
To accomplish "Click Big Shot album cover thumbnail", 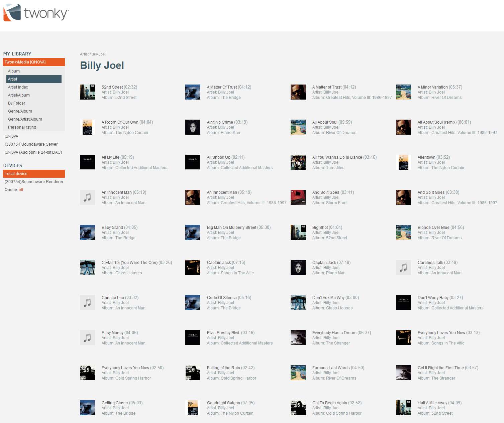I will coord(298,233).
